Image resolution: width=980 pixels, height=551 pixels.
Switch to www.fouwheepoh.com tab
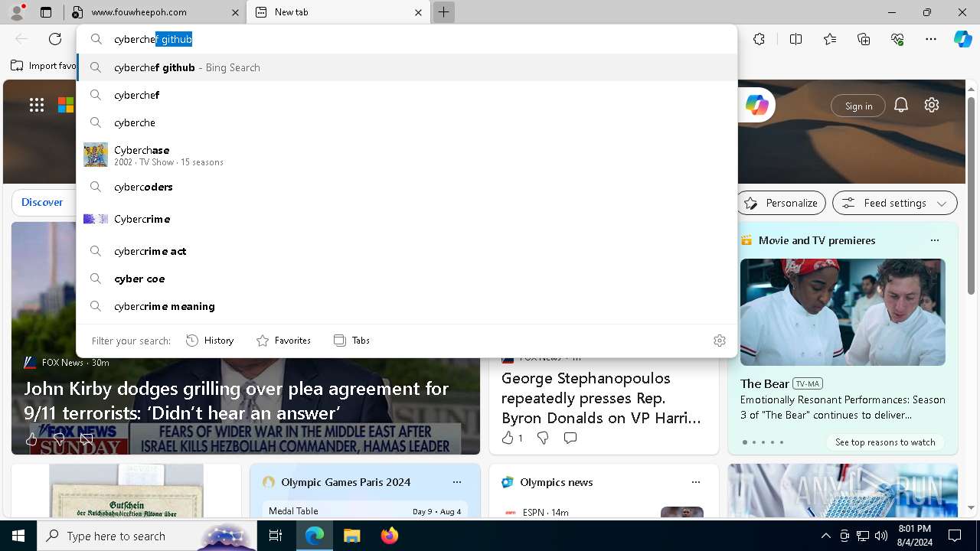tap(155, 12)
